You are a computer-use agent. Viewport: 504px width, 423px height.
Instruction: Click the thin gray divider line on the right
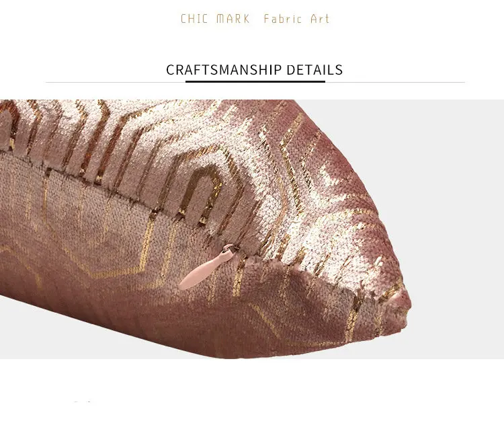click(x=395, y=82)
